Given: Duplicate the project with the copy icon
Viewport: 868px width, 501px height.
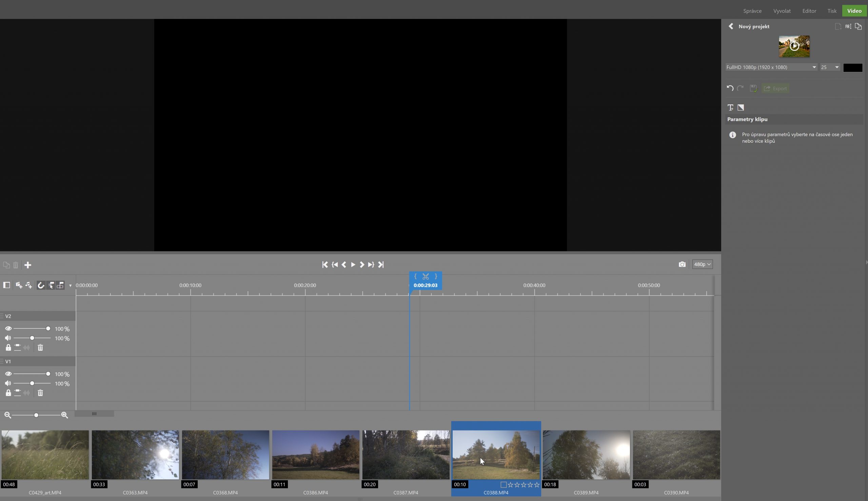Looking at the screenshot, I should click(858, 26).
